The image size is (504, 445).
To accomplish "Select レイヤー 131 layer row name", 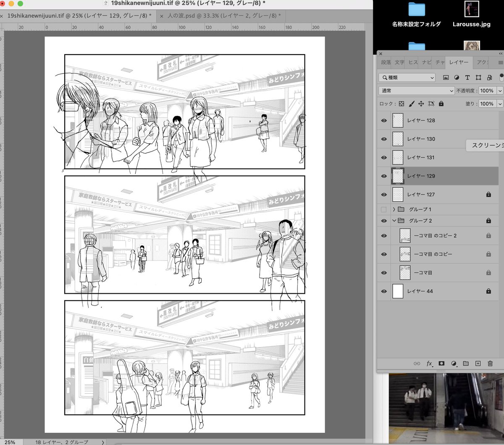I will pyautogui.click(x=421, y=158).
